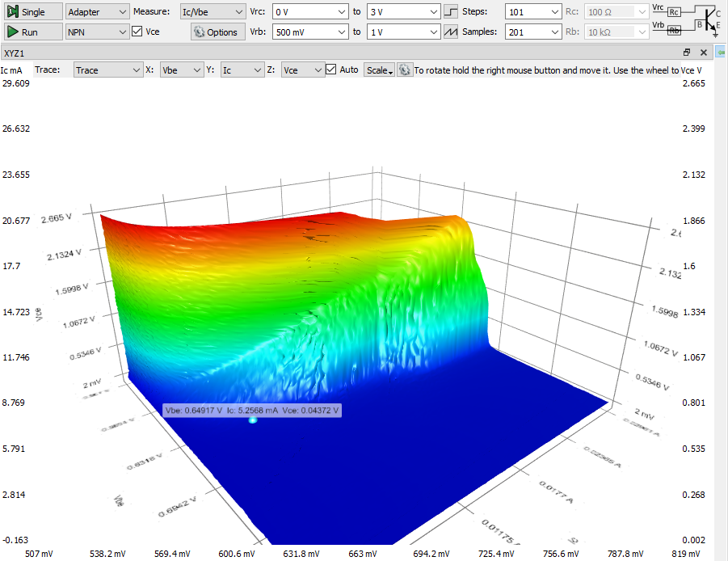Open the Vrb end 1 V dropdown
Viewport: 728px width, 561px height.
coord(403,32)
